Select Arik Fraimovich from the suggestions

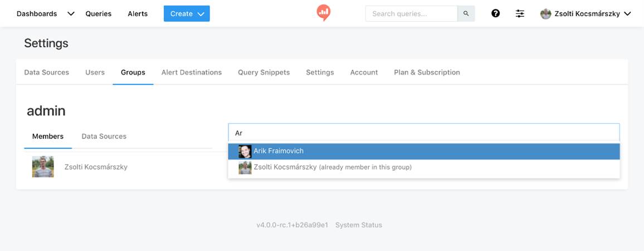point(424,151)
